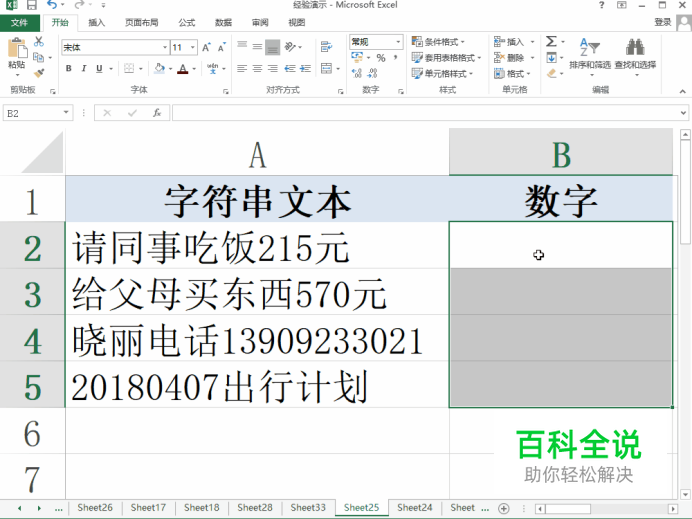Decrease font size with small A
The width and height of the screenshot is (692, 519).
point(222,47)
